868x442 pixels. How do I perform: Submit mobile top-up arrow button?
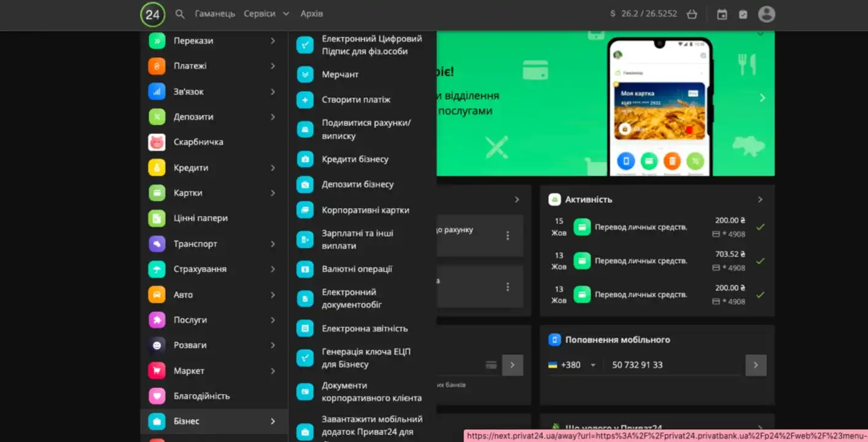point(756,365)
